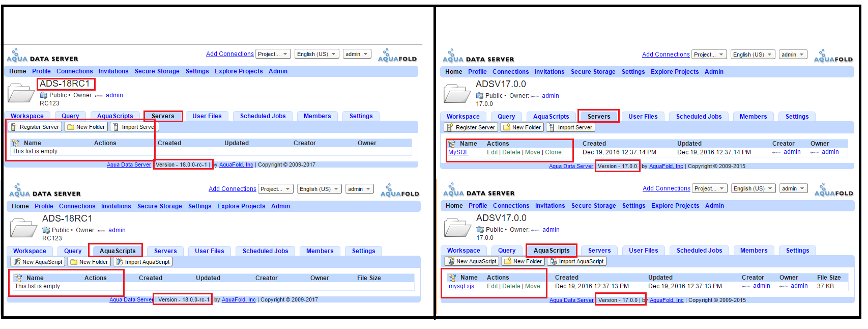
Task: Open Members tab in bottom-left panel
Action: [x=320, y=251]
